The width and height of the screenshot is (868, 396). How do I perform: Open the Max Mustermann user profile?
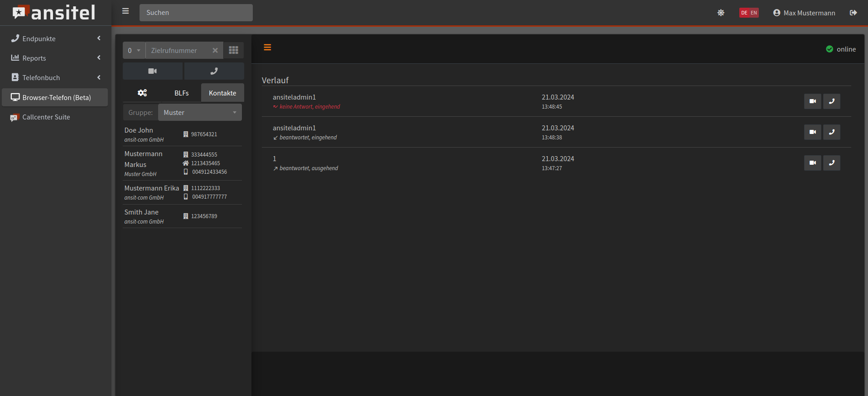click(804, 13)
